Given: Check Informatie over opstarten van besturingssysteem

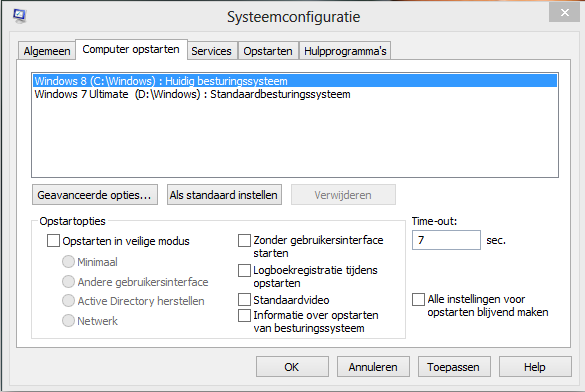Looking at the screenshot, I should click(x=244, y=315).
